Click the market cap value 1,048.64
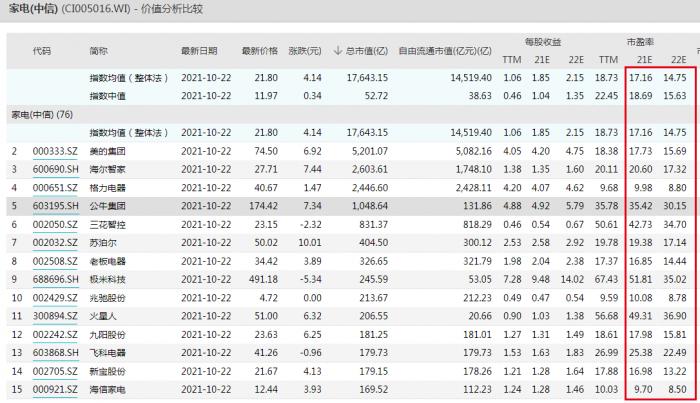The image size is (700, 403). (x=370, y=206)
